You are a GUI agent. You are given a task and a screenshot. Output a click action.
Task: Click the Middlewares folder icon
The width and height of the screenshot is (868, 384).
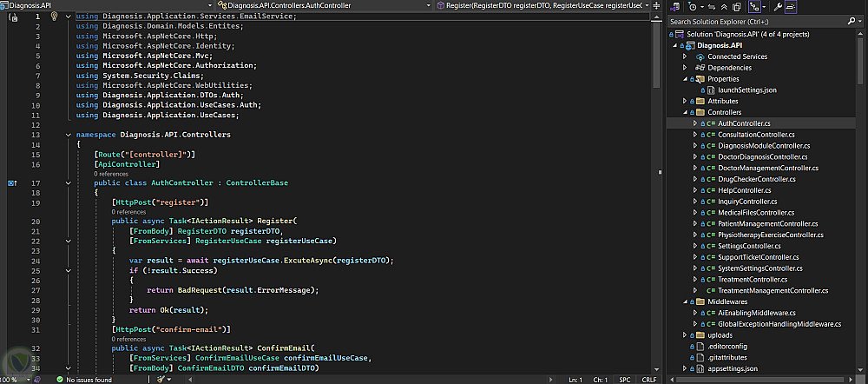700,302
